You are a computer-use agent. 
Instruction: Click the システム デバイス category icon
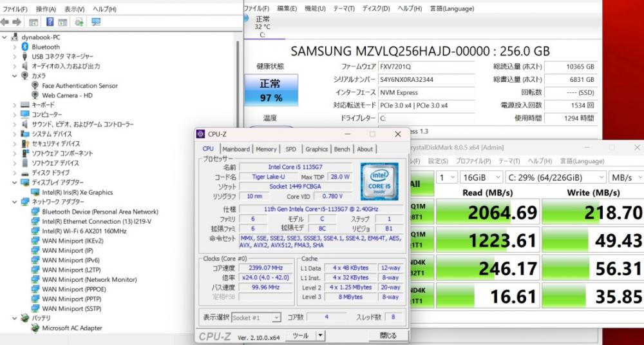pyautogui.click(x=24, y=134)
